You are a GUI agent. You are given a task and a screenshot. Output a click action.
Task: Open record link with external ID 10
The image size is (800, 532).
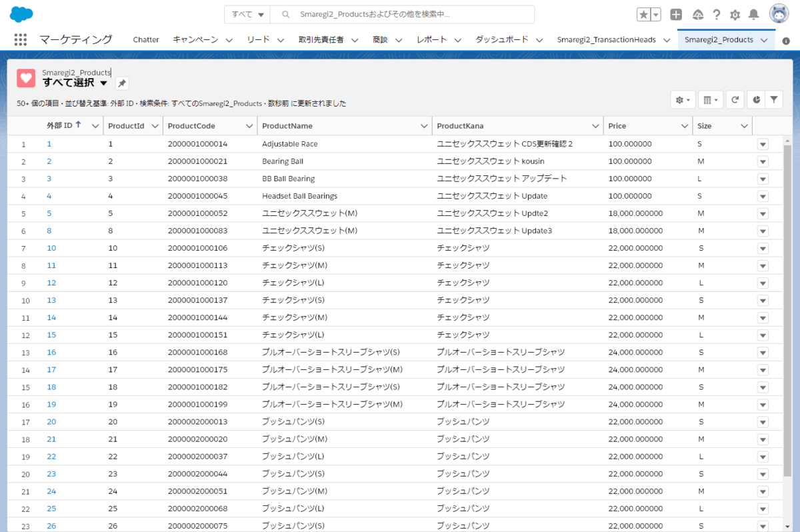click(x=51, y=248)
